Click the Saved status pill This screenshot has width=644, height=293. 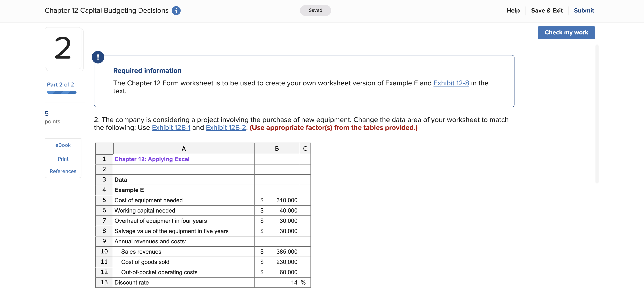tap(315, 11)
